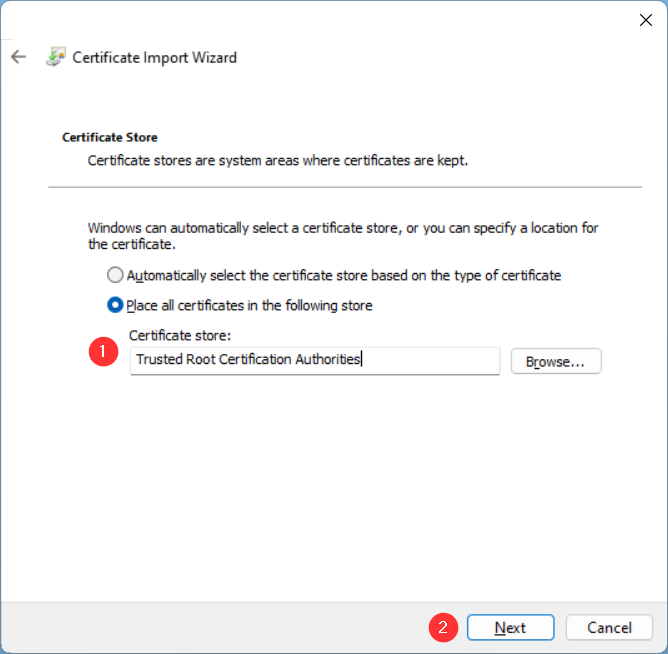
Task: Click the 'Automatically select the certificate store' label text
Action: click(x=344, y=276)
